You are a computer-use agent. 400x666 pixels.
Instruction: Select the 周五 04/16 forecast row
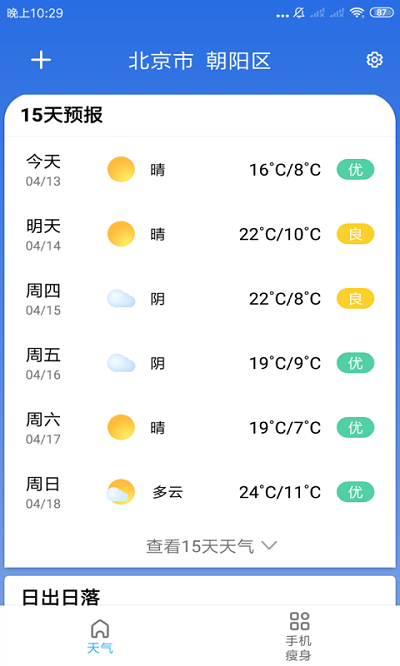click(200, 363)
